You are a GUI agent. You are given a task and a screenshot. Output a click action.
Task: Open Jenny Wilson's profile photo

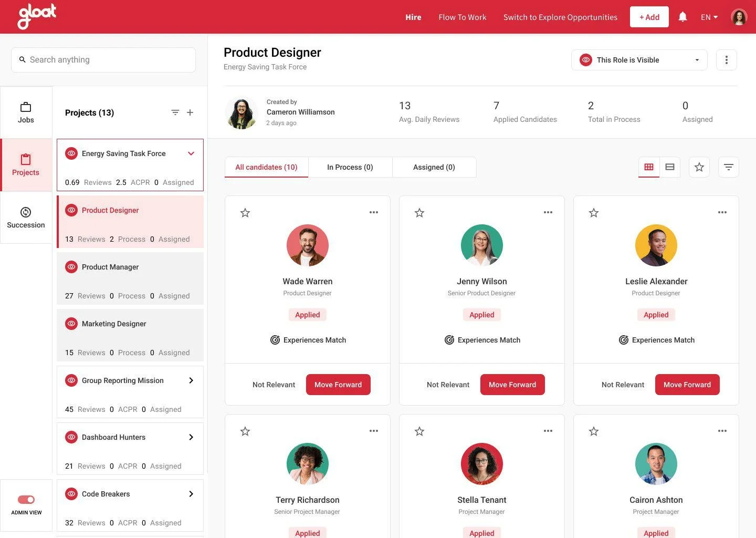[482, 245]
